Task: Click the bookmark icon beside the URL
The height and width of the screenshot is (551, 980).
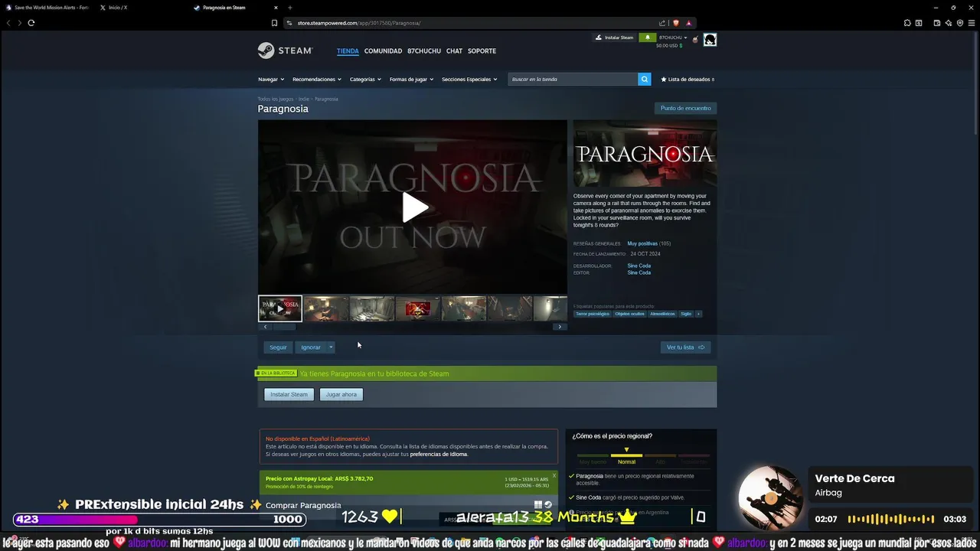Action: point(274,23)
